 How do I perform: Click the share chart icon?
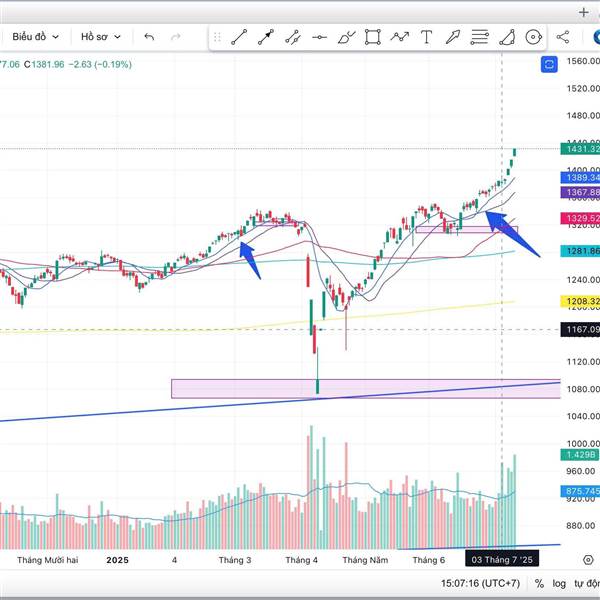562,37
